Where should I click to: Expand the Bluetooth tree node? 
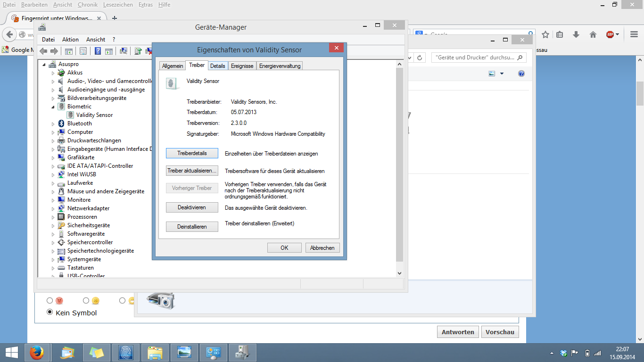pyautogui.click(x=53, y=123)
